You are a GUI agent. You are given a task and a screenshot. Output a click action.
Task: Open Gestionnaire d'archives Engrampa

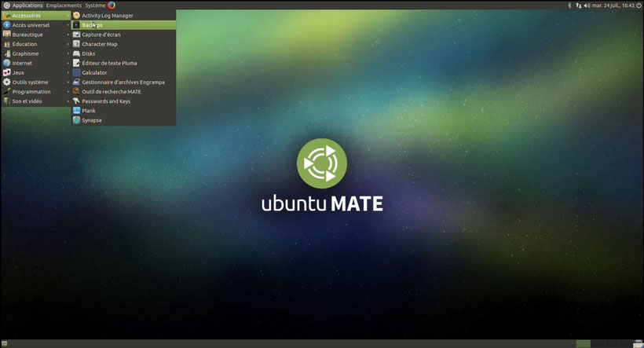[123, 82]
